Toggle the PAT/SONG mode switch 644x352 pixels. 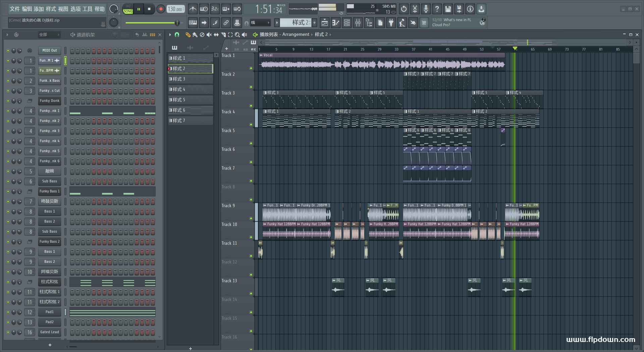tap(128, 9)
